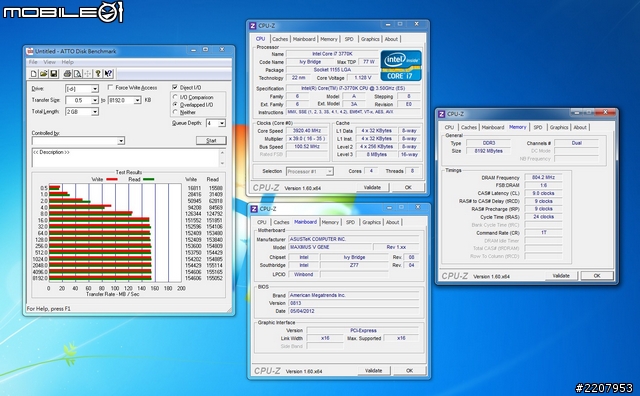Select the Overlapped I/O radio button

176,105
